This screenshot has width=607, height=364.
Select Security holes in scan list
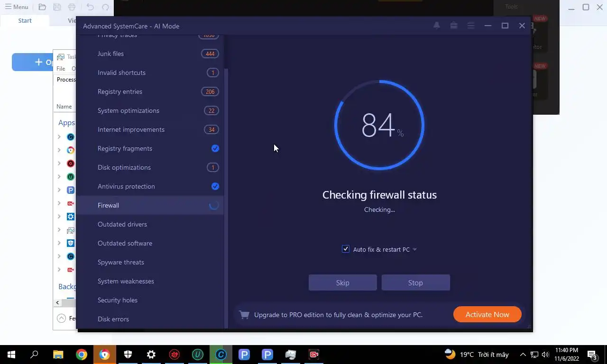pos(150,300)
